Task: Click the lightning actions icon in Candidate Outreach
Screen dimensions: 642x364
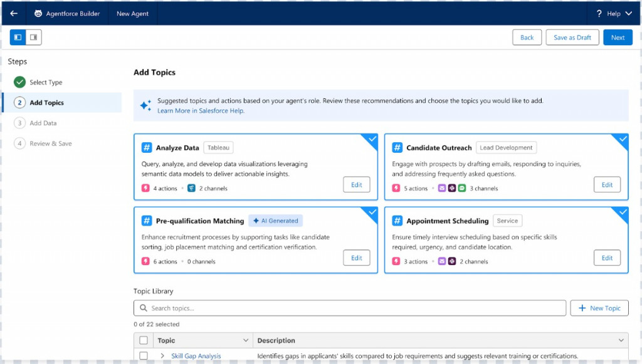Action: tap(396, 188)
